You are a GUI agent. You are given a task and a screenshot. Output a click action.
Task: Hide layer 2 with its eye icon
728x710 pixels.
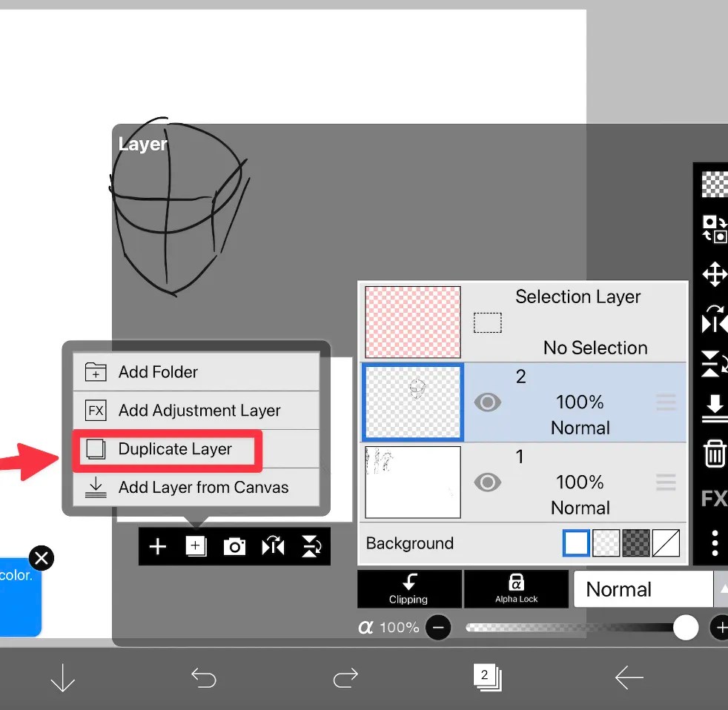488,402
